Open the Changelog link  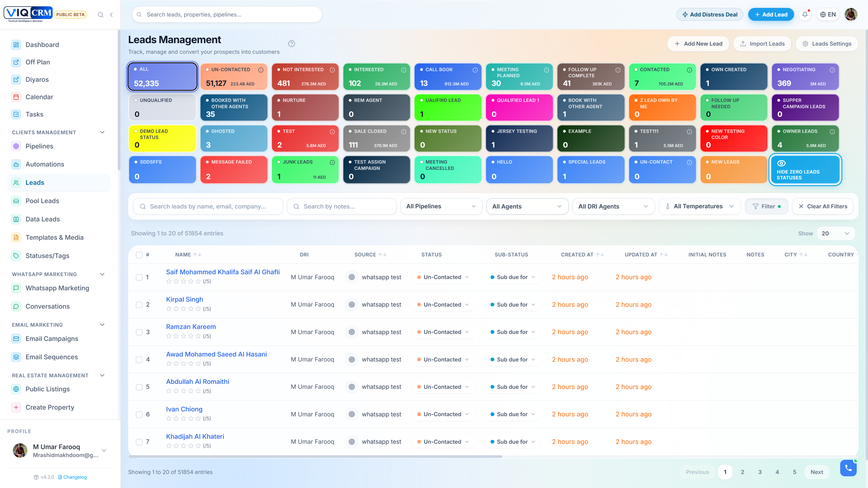[72, 477]
